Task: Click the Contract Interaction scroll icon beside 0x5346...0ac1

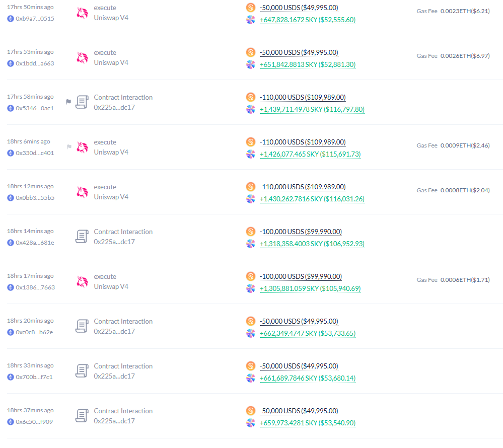Action: click(82, 102)
